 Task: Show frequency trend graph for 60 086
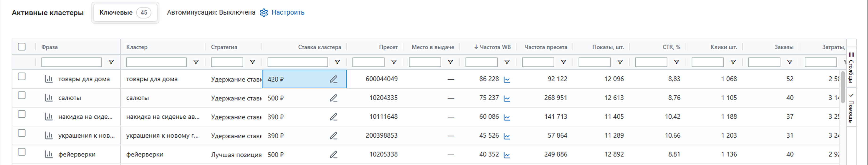[507, 117]
